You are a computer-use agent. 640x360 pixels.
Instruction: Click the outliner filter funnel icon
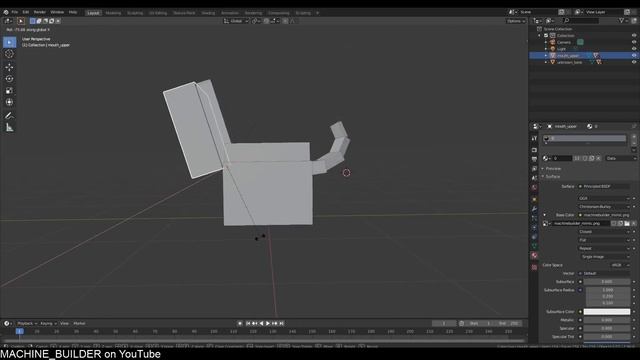[621, 20]
